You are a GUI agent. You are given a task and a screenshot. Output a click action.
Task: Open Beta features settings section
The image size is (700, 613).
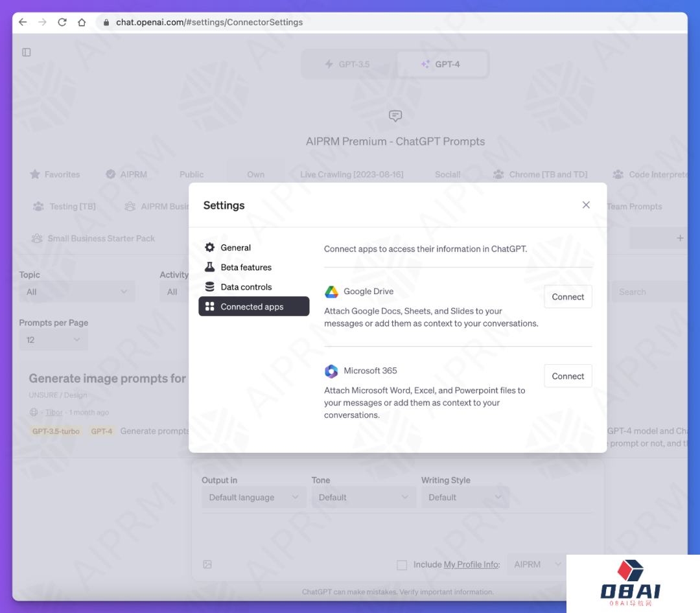[x=246, y=267]
